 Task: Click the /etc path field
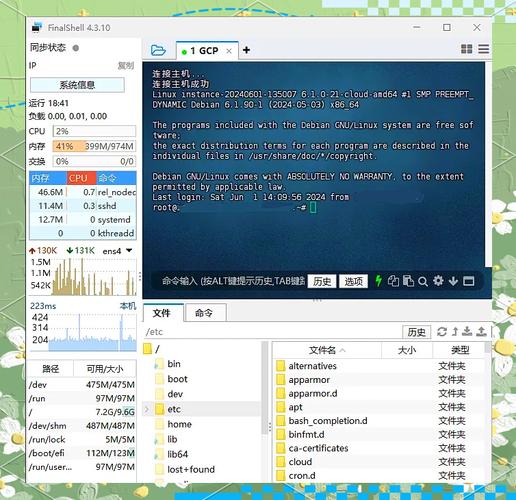coord(272,332)
